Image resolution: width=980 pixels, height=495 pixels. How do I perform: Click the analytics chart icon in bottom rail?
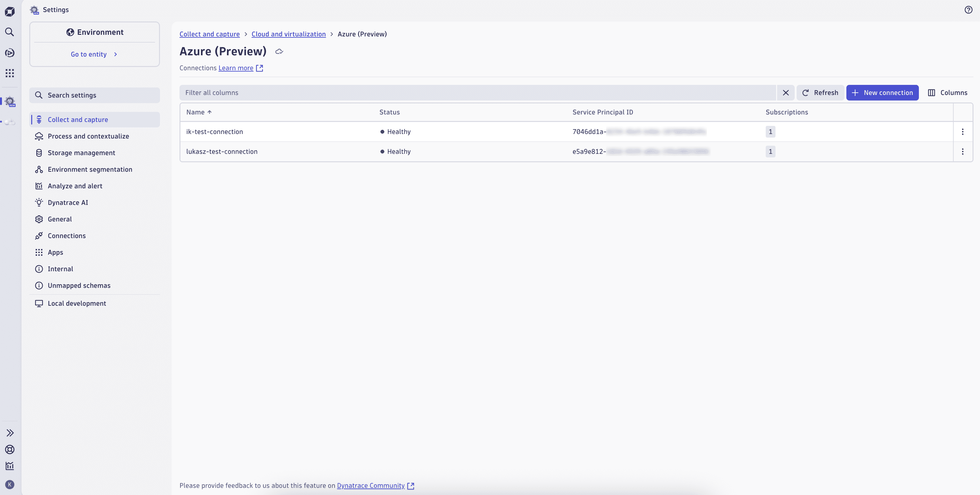[9, 466]
